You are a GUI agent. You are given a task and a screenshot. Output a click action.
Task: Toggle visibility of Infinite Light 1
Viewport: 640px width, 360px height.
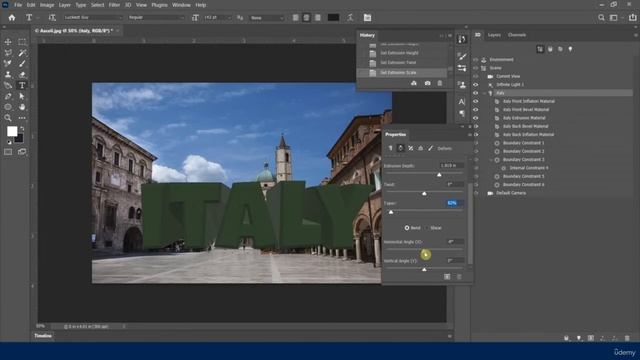click(x=476, y=84)
